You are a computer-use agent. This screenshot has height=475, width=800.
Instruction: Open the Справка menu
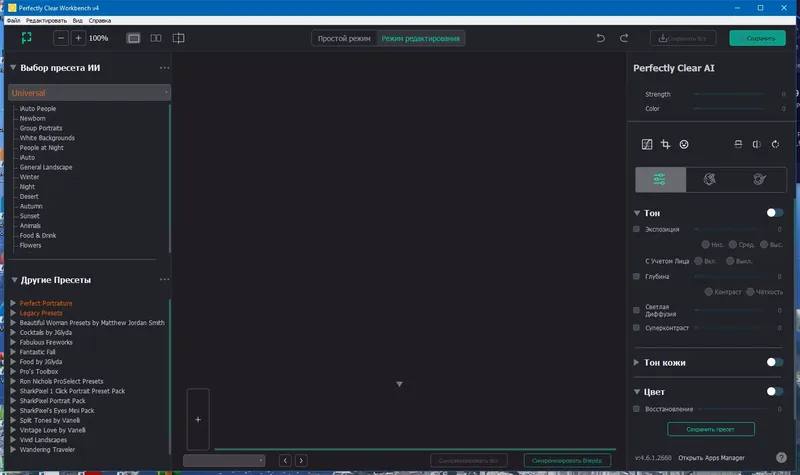[99, 21]
